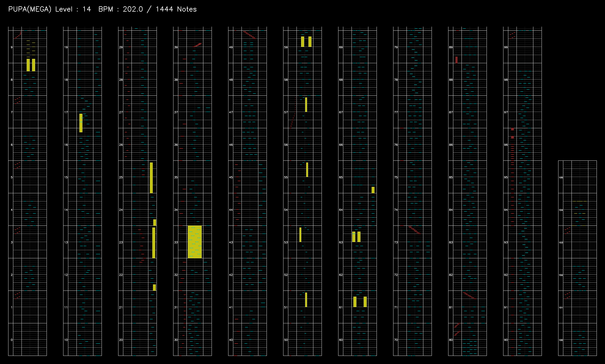
Task: Click measure number 80
Action: point(451,340)
